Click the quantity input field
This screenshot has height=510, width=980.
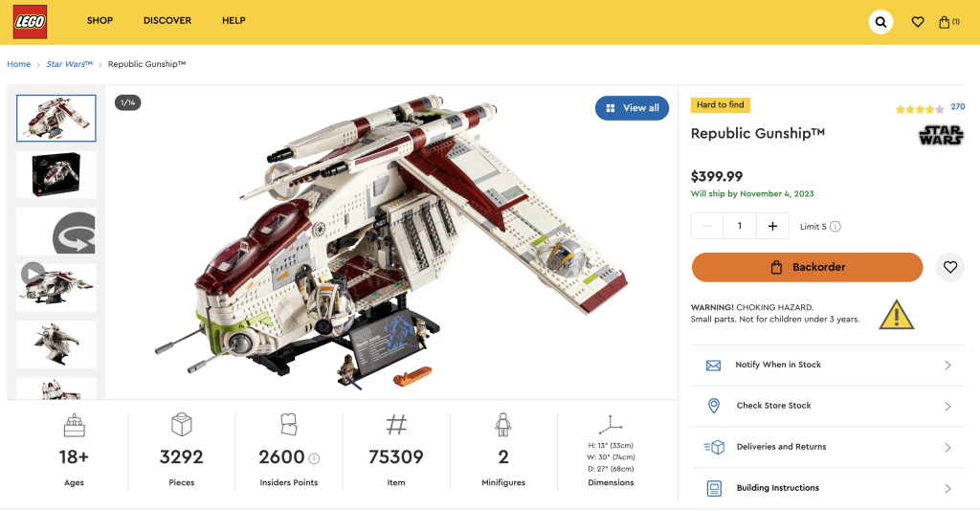(739, 226)
